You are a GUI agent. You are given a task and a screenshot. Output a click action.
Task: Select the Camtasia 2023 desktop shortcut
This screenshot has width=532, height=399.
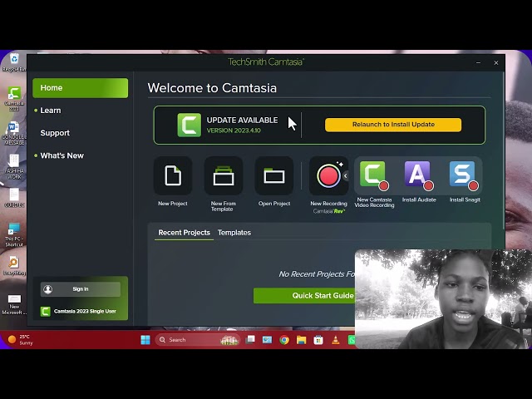pos(14,99)
